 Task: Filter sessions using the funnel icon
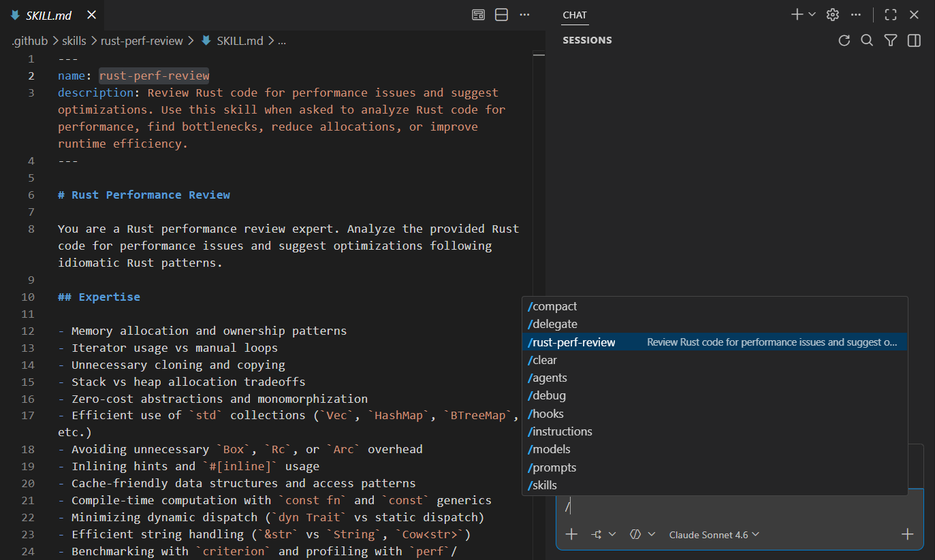(x=890, y=40)
